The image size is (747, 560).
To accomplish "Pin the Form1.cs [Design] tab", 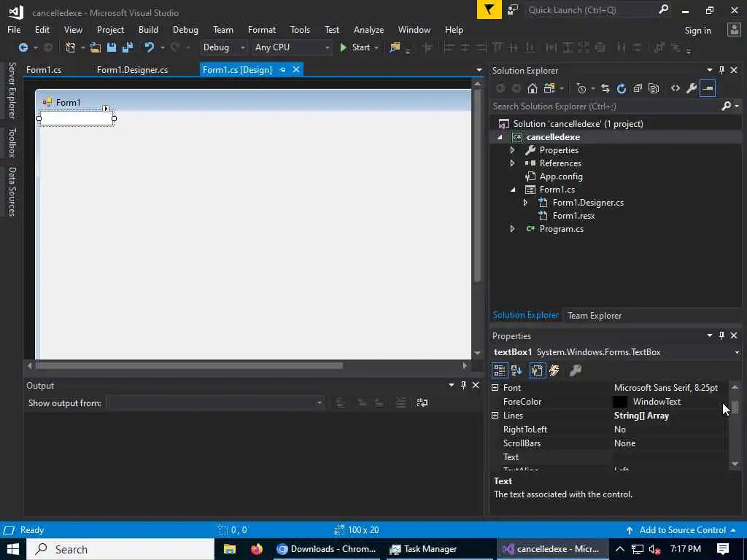I will tap(282, 69).
